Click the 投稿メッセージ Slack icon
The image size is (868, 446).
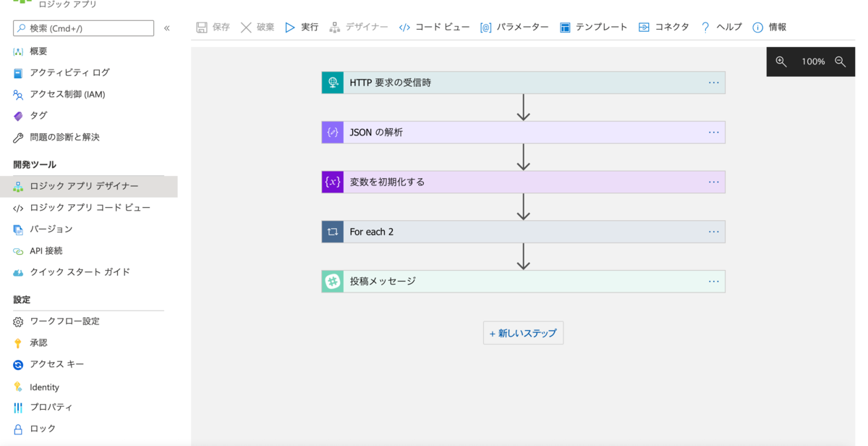point(333,282)
